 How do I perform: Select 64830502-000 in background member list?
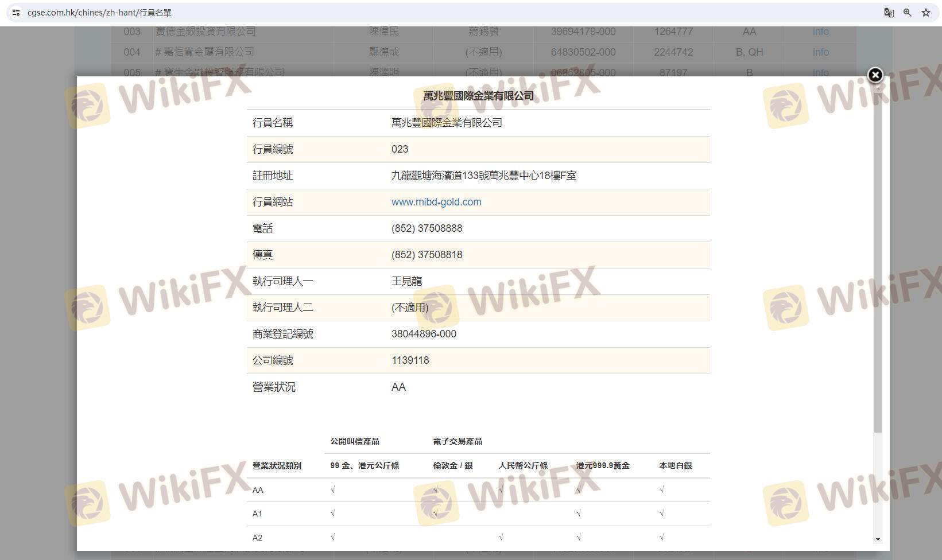tap(583, 52)
